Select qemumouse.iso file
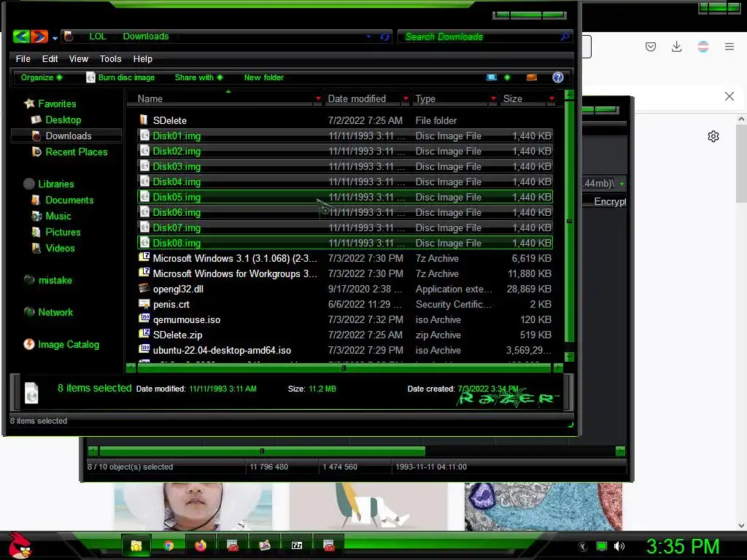This screenshot has height=560, width=747. tap(345, 319)
